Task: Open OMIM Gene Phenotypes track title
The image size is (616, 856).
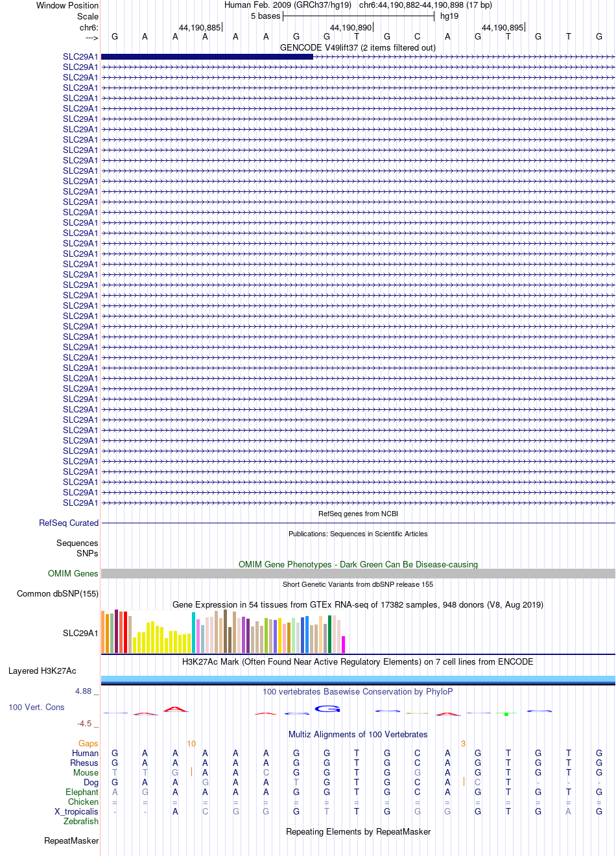Action: tap(358, 564)
